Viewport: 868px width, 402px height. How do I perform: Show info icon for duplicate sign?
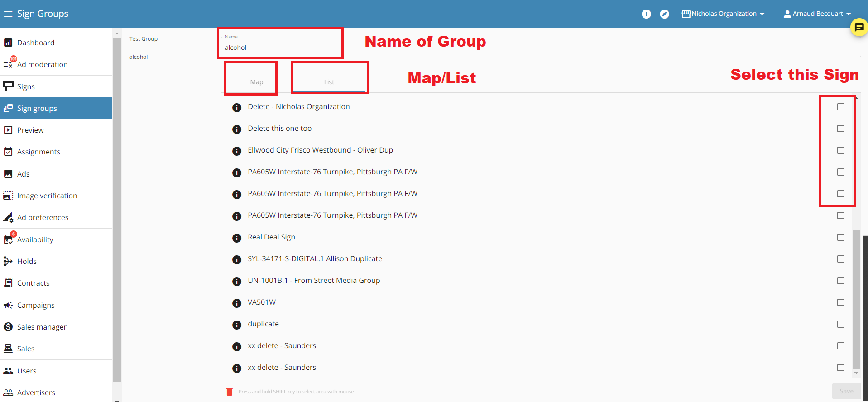click(237, 325)
